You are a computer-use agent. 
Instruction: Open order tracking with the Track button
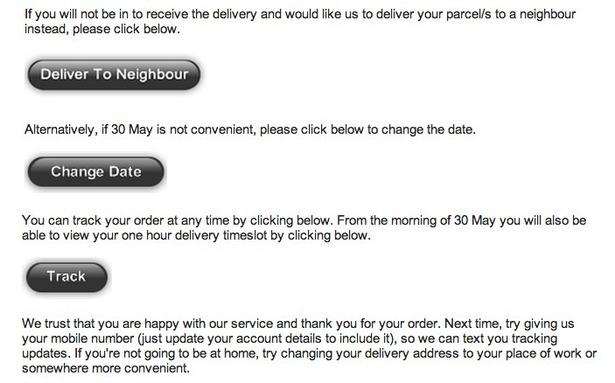click(x=66, y=277)
